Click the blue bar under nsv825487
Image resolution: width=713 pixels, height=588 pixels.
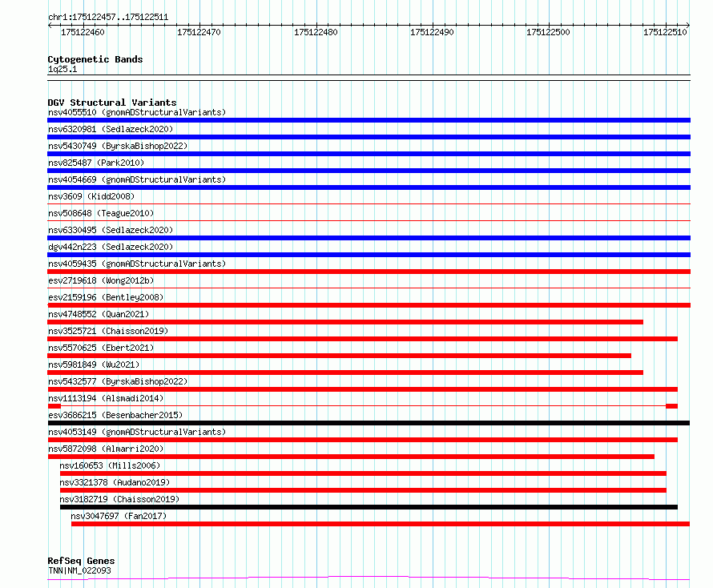pyautogui.click(x=369, y=171)
